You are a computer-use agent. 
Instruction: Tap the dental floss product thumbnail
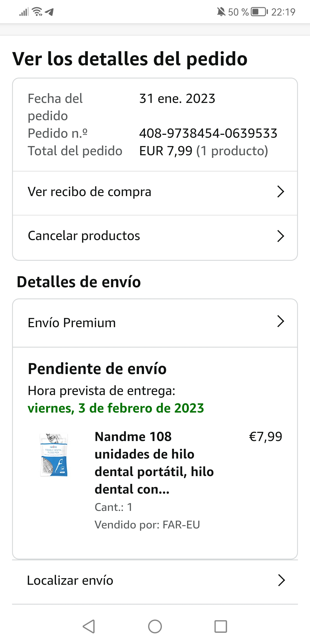point(54,455)
